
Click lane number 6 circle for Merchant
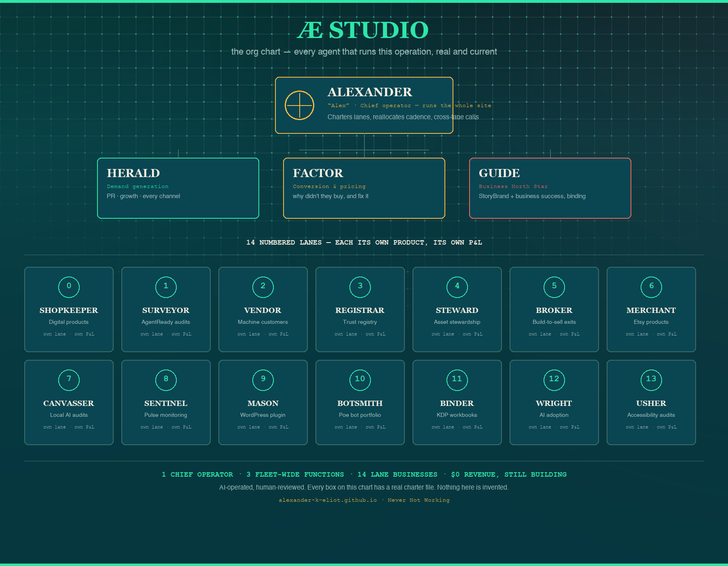[651, 287]
